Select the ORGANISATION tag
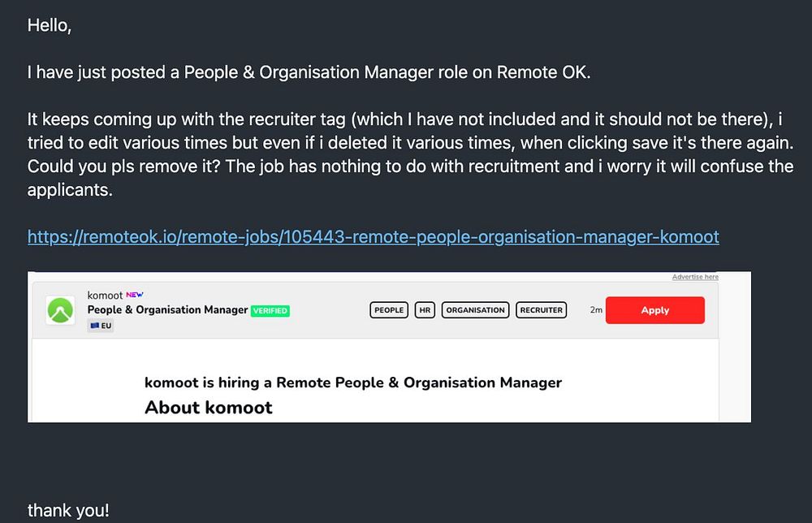 [x=475, y=310]
